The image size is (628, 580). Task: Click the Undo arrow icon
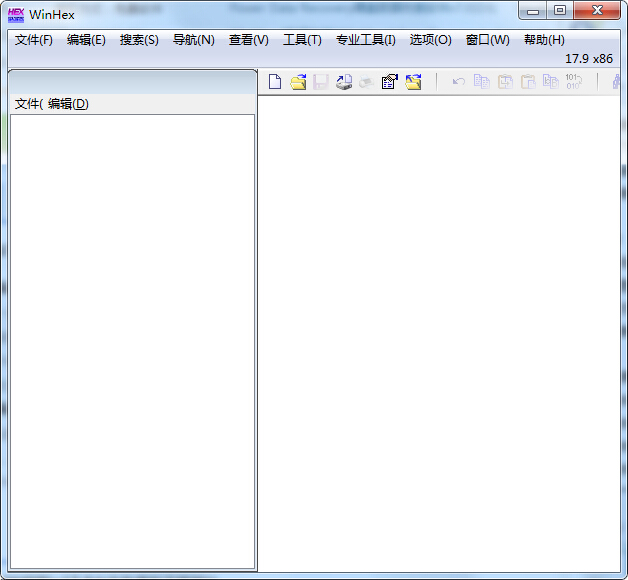458,82
